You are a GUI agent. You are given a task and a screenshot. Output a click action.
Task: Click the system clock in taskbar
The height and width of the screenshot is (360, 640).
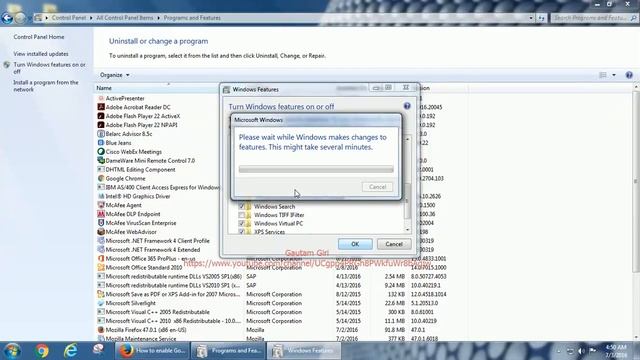616,351
